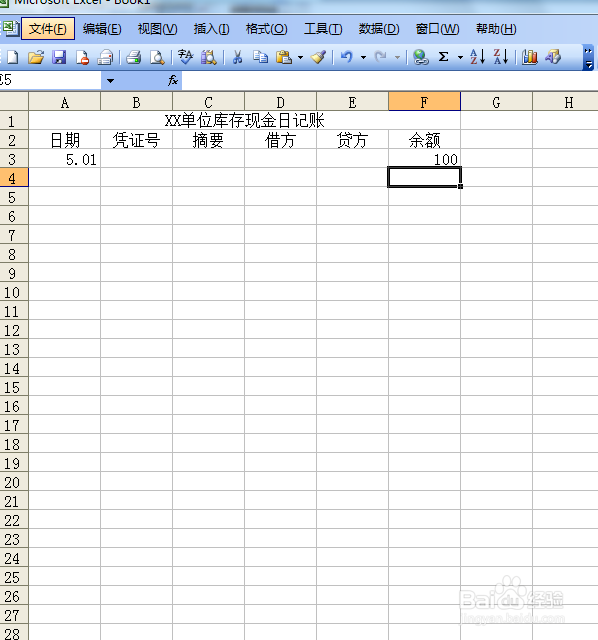Select column C header
598x640 pixels.
pyautogui.click(x=208, y=102)
